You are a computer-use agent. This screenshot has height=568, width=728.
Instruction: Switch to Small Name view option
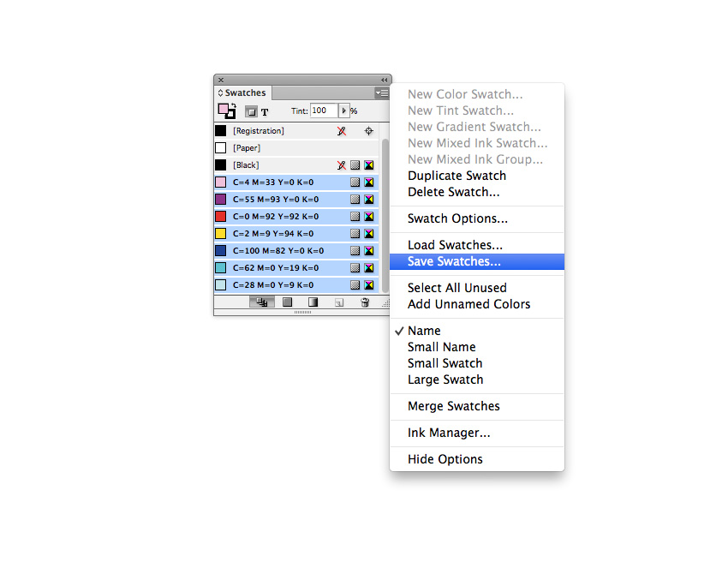coord(477,347)
